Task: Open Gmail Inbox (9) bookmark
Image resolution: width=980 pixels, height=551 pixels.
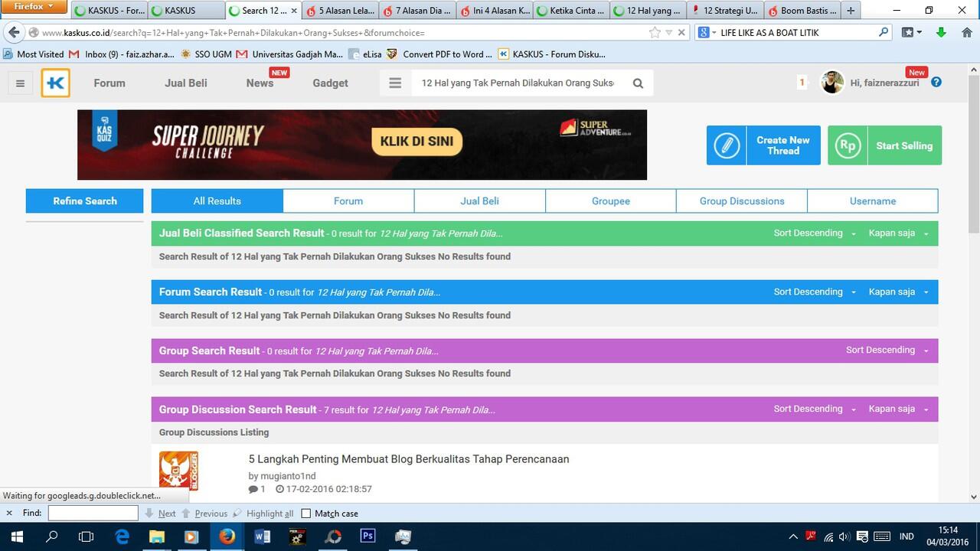Action: tap(122, 54)
